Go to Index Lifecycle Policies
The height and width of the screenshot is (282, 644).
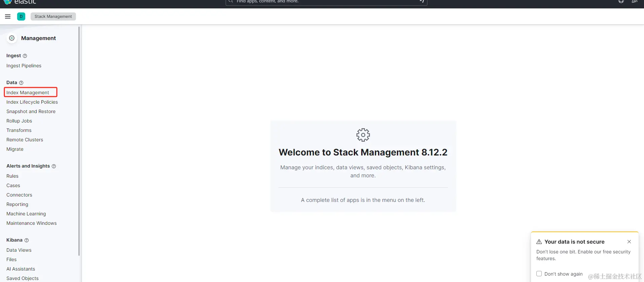click(x=32, y=102)
